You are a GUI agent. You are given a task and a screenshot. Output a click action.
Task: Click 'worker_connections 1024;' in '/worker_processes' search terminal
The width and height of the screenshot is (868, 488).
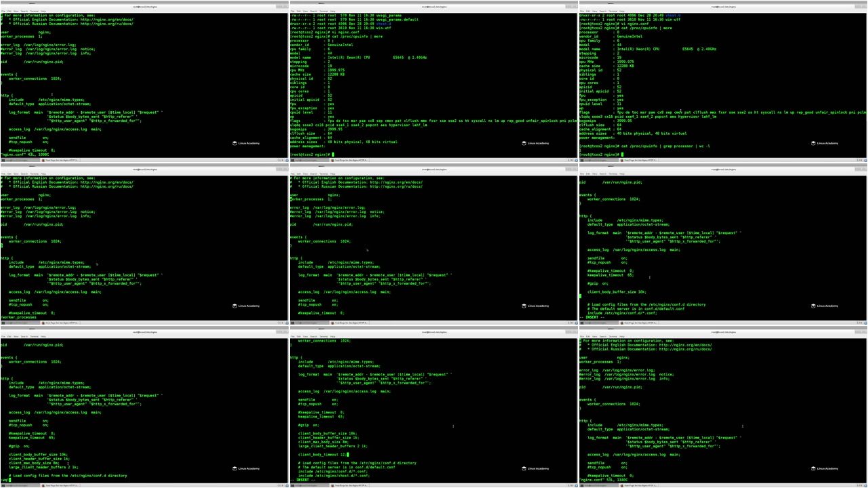tap(35, 241)
